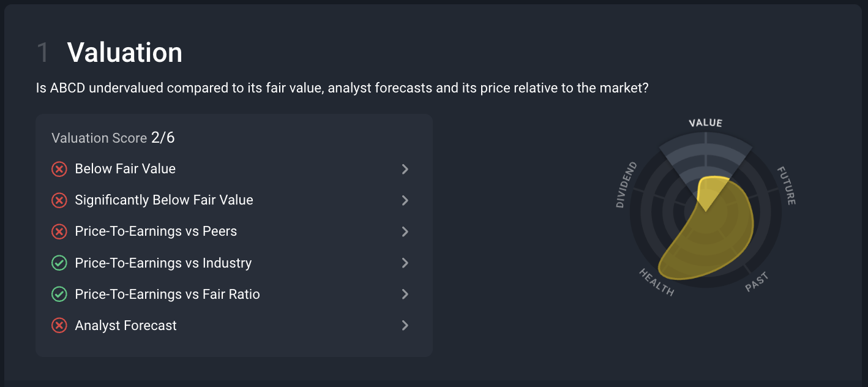Select the DIVIDEND label on the snowflake chart
The width and height of the screenshot is (868, 387).
click(x=626, y=185)
